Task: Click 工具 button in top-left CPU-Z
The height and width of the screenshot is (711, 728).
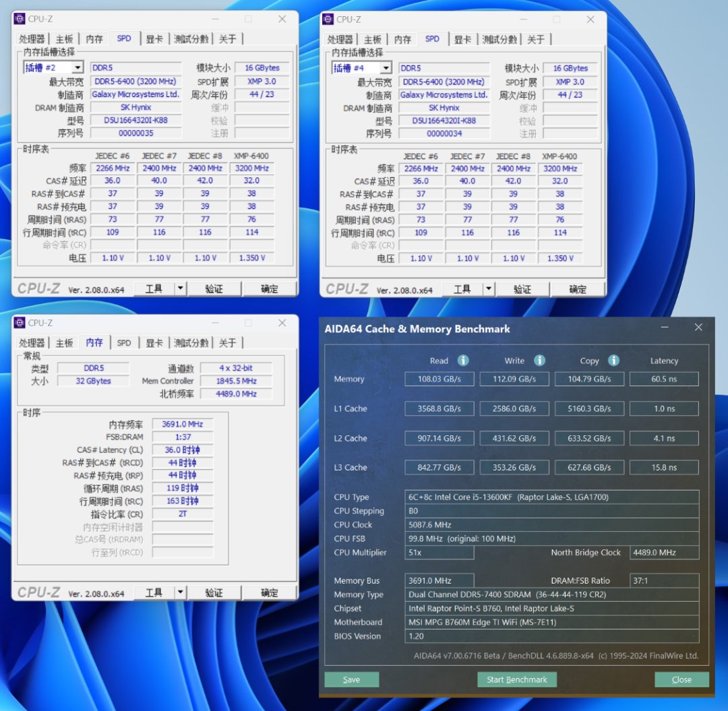Action: click(154, 288)
